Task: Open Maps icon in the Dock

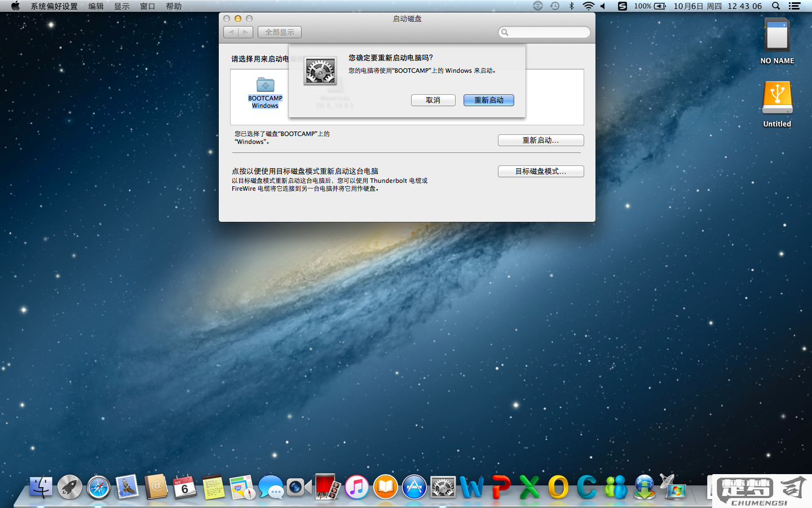Action: click(x=242, y=487)
